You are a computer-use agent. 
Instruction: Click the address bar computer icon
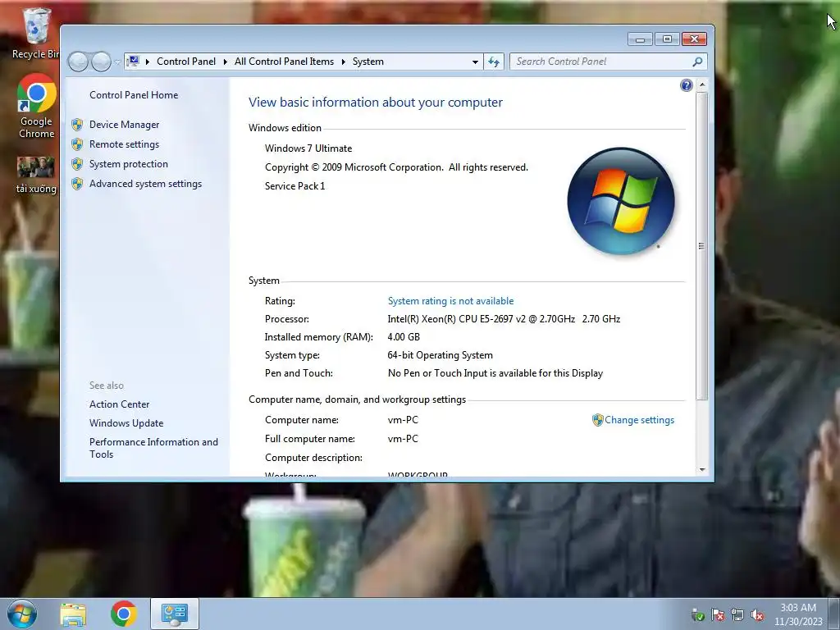point(134,61)
